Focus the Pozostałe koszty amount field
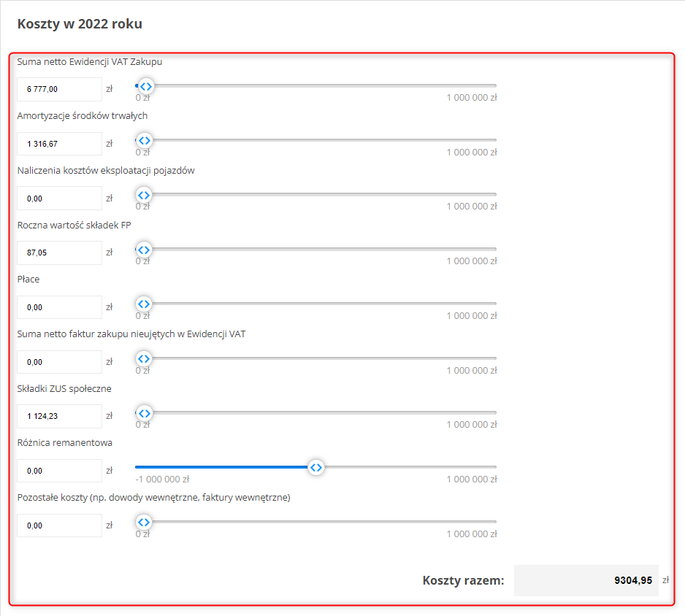The height and width of the screenshot is (616, 685). pos(59,525)
